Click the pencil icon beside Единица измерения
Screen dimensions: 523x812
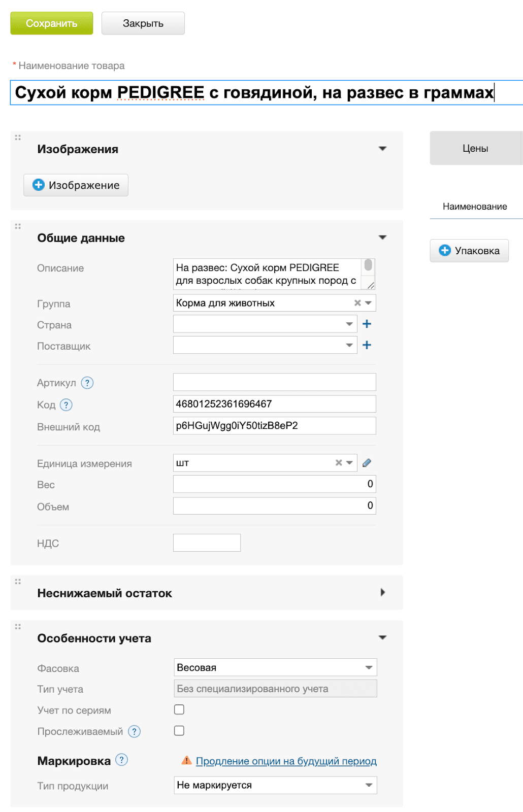(367, 462)
